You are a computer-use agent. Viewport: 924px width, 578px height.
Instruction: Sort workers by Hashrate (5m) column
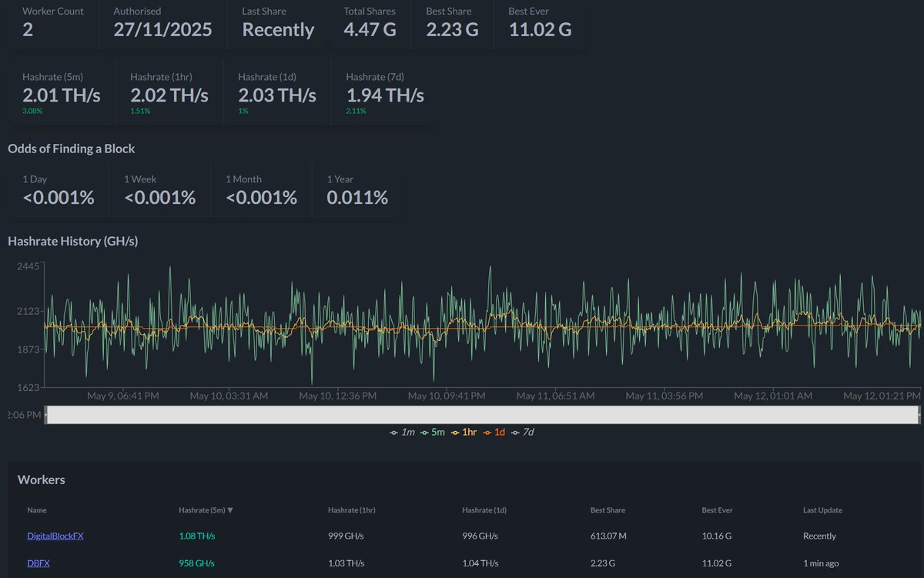point(206,510)
